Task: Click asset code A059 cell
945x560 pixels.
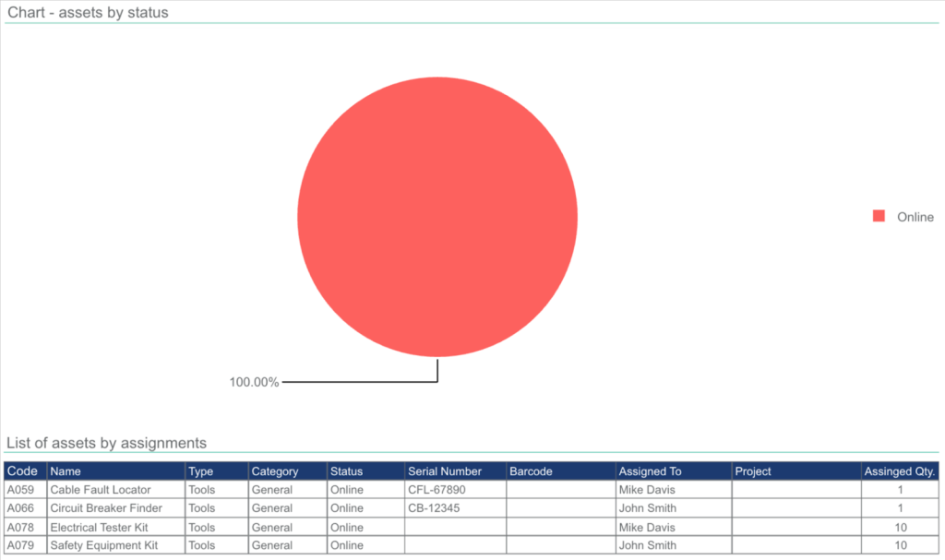Action: tap(20, 490)
